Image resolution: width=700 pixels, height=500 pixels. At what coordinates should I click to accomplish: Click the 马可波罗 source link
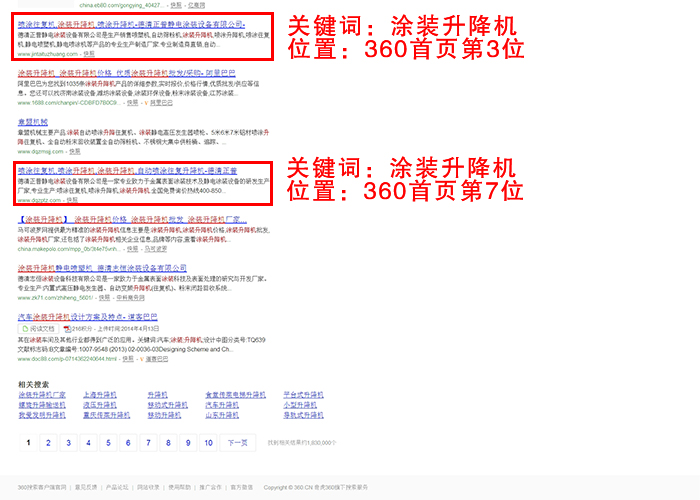155,249
